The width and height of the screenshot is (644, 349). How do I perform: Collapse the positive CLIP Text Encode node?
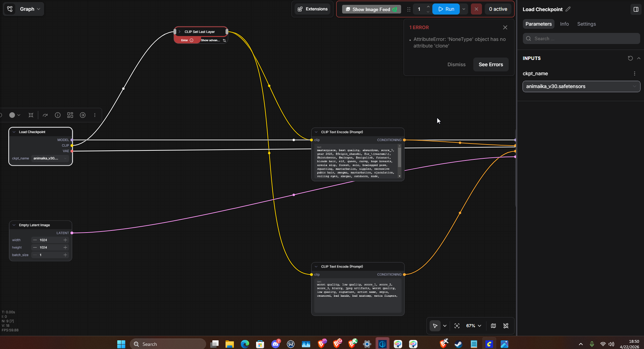coord(316,132)
